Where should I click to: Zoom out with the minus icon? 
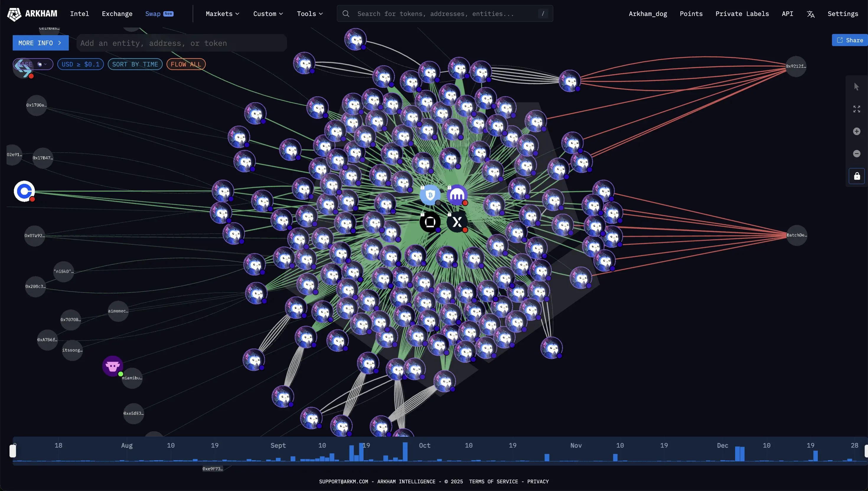[856, 154]
